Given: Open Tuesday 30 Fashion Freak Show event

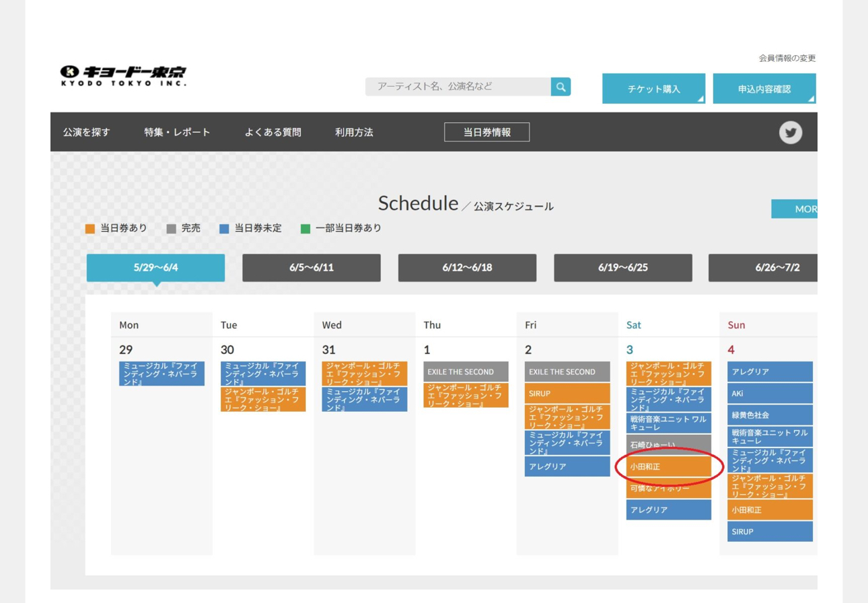Looking at the screenshot, I should pyautogui.click(x=263, y=399).
